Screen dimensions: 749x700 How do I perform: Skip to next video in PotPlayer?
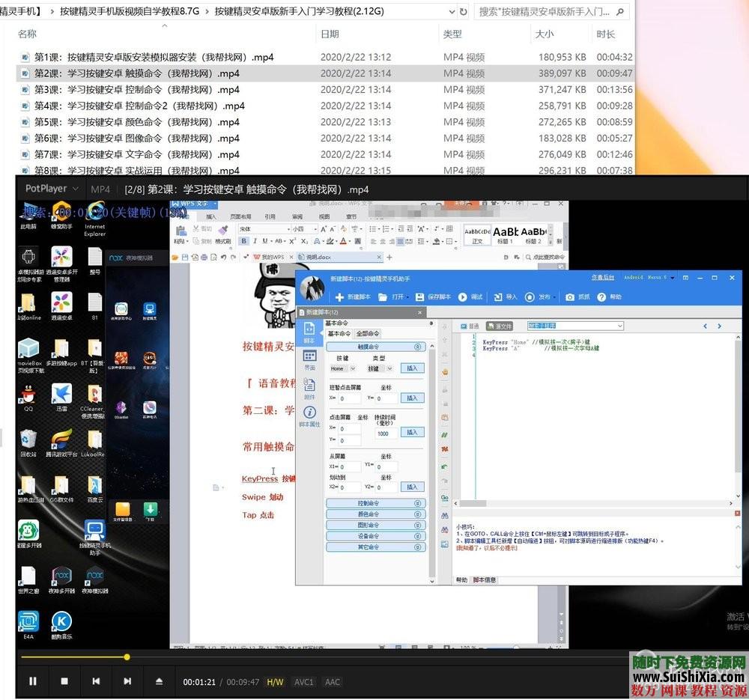127,681
